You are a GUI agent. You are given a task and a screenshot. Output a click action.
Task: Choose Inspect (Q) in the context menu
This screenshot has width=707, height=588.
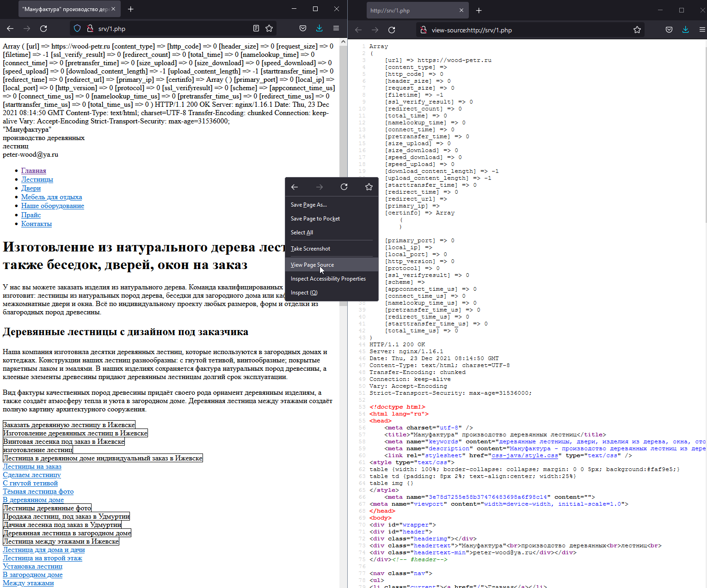click(332, 293)
